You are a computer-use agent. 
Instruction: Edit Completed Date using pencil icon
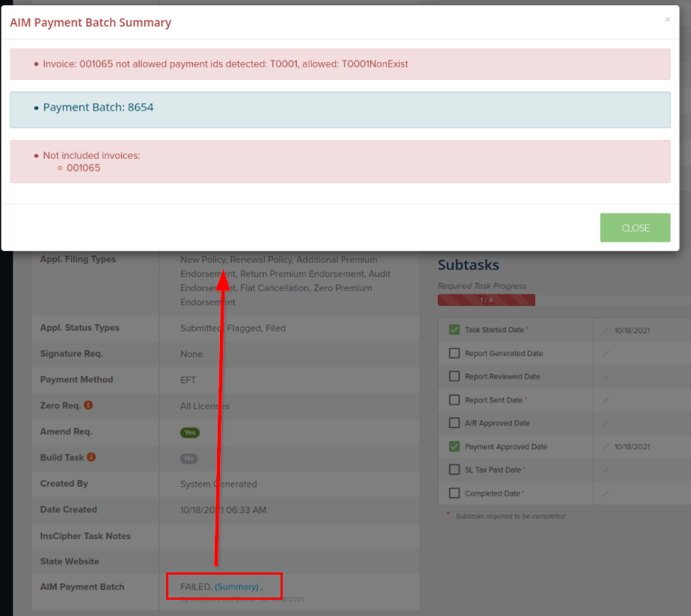606,493
